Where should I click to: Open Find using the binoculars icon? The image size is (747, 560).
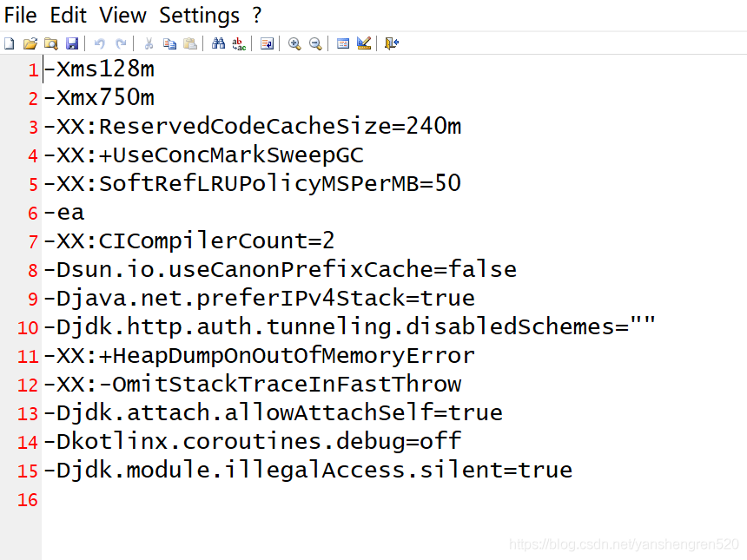(218, 43)
